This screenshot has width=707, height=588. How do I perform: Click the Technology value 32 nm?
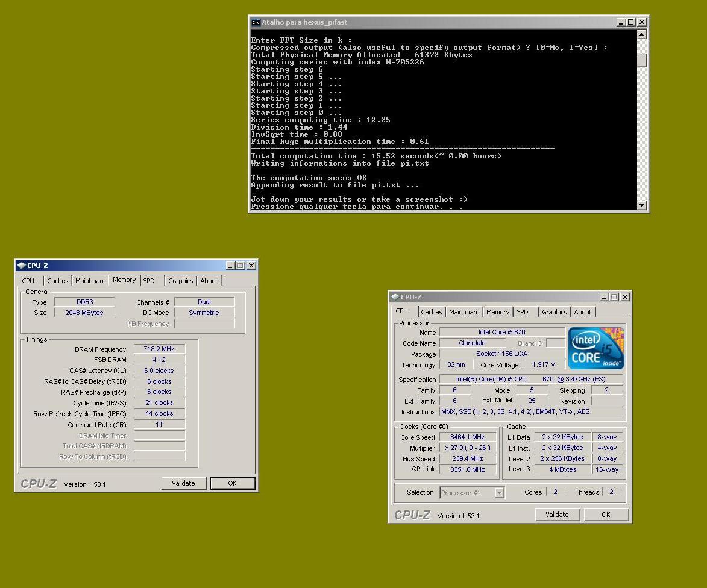[456, 364]
